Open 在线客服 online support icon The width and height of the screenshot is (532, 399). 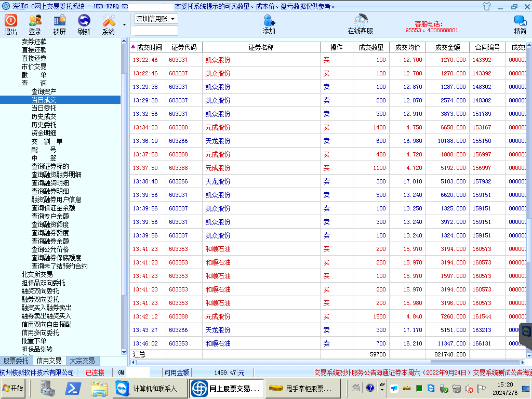[360, 24]
